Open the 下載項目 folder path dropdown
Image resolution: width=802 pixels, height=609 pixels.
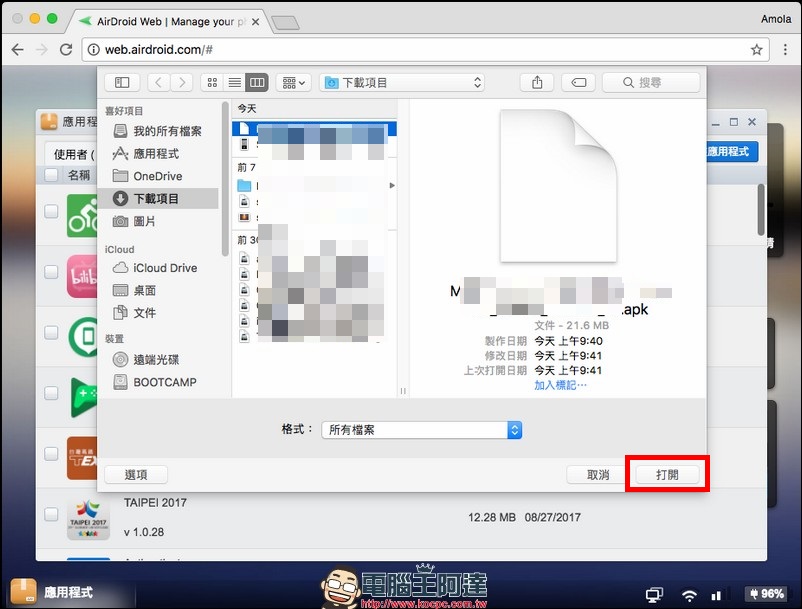pos(403,82)
